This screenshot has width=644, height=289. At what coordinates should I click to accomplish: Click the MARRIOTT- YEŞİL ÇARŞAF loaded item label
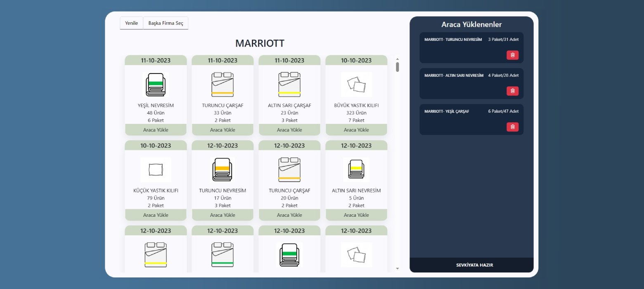coord(447,111)
